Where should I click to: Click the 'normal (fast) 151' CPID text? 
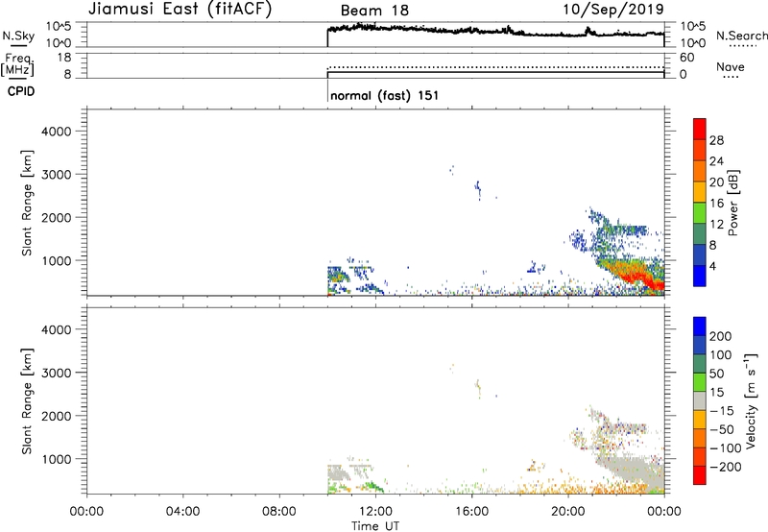coord(385,95)
